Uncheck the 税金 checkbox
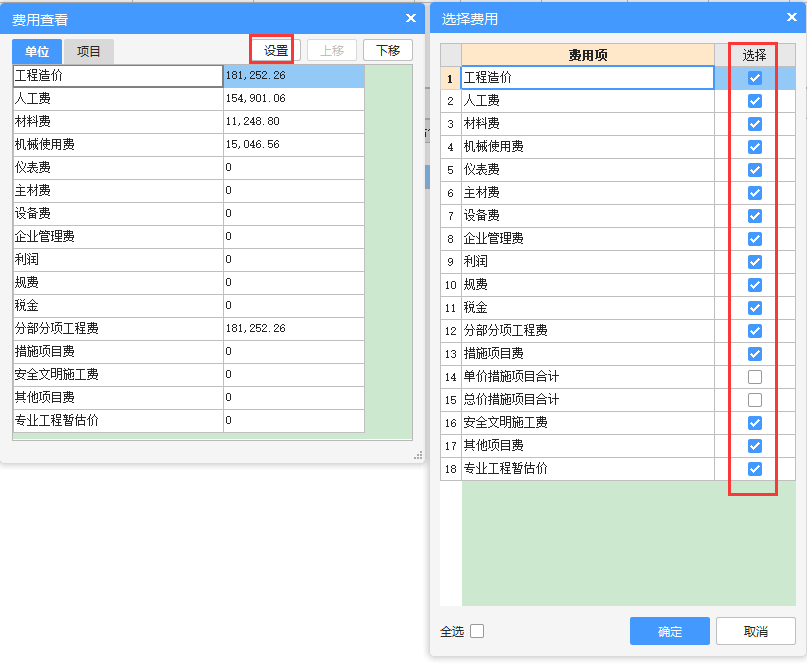807x668 pixels. point(755,308)
